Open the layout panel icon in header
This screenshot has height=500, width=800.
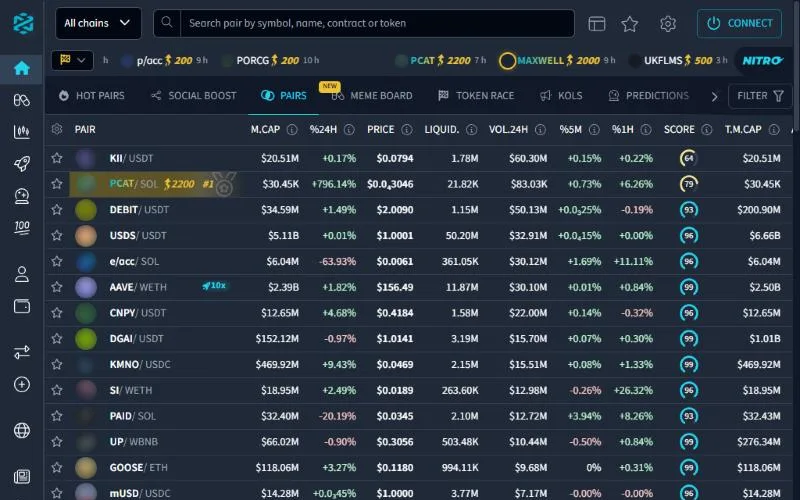pos(596,23)
